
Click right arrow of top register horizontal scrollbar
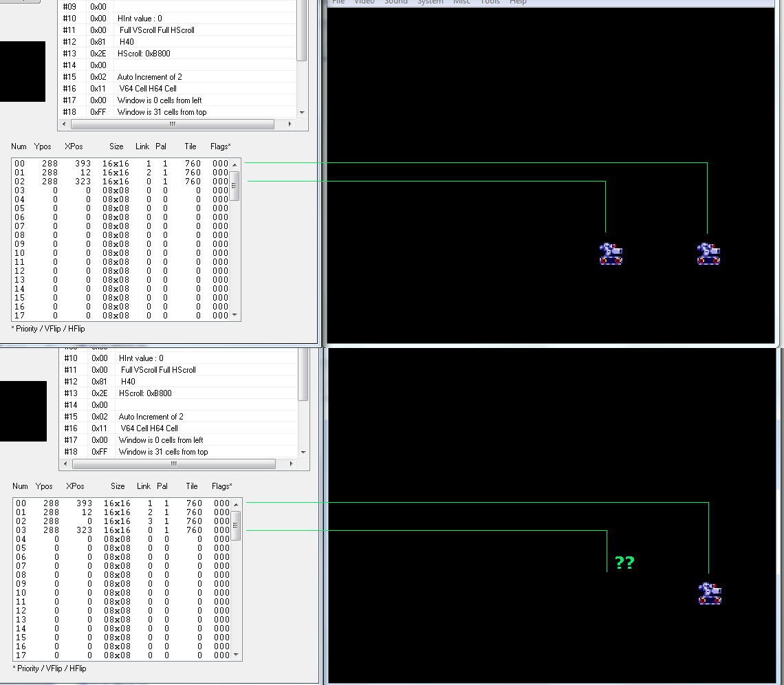pos(290,124)
